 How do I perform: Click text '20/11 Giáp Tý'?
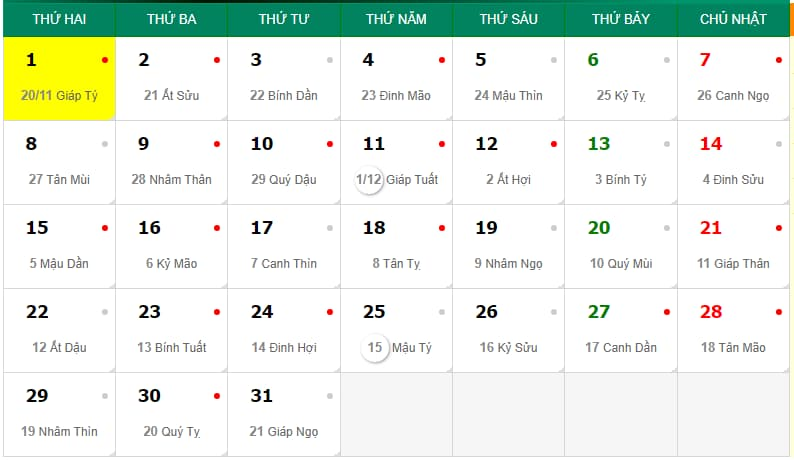(59, 96)
